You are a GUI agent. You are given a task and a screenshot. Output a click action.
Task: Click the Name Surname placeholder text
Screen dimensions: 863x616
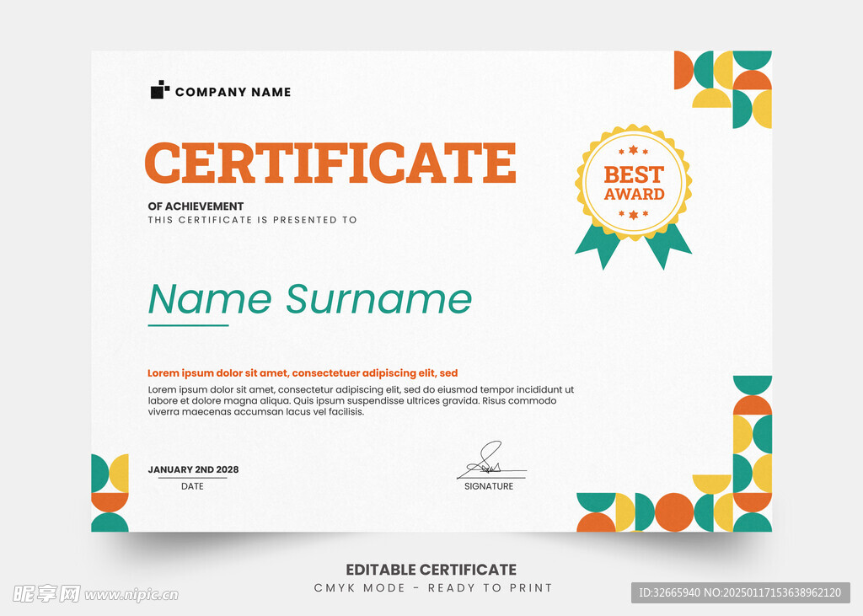309,299
